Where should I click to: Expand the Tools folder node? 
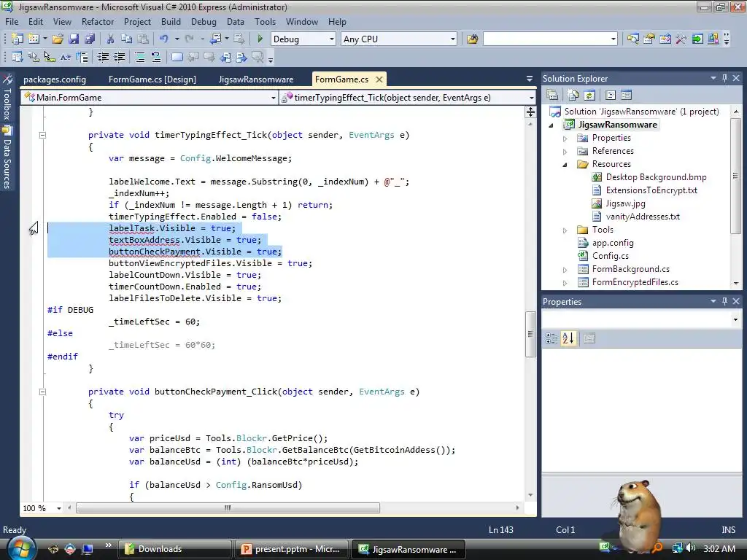coord(565,230)
